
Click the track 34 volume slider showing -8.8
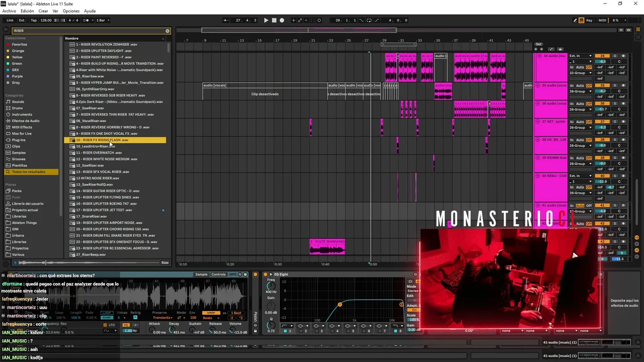(x=602, y=61)
